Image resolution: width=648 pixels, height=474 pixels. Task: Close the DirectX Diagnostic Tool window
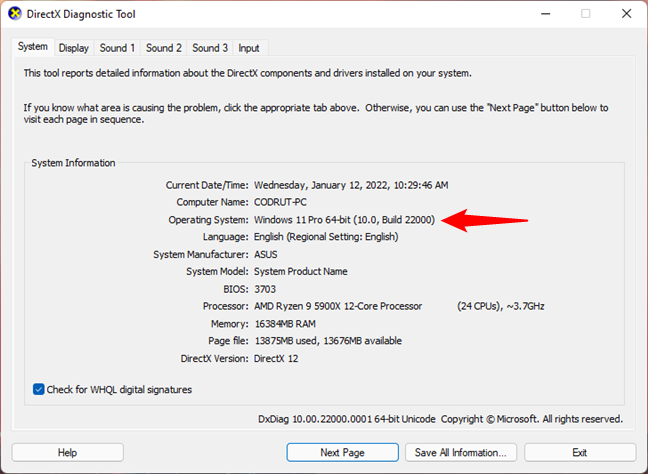[x=627, y=14]
